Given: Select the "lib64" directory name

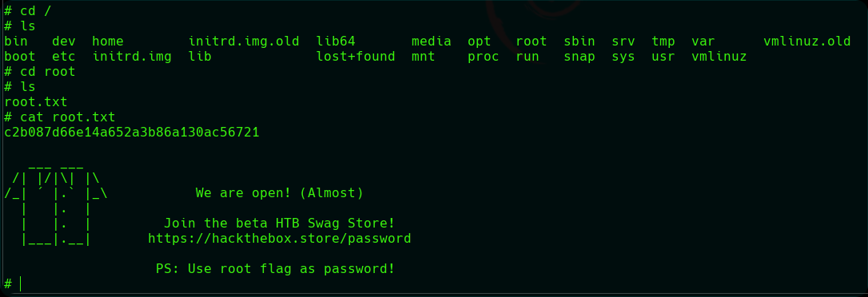Looking at the screenshot, I should 336,42.
